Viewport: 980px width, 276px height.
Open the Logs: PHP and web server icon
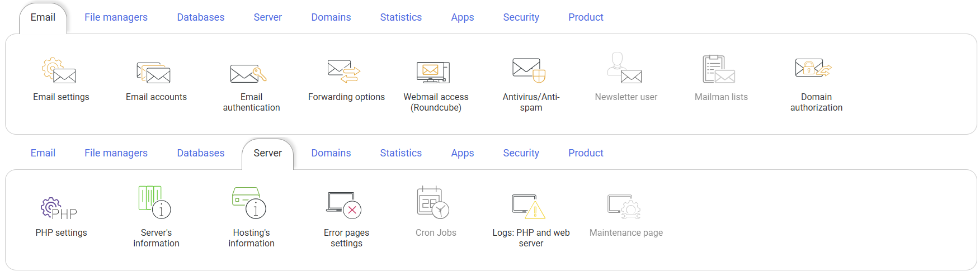click(x=529, y=206)
